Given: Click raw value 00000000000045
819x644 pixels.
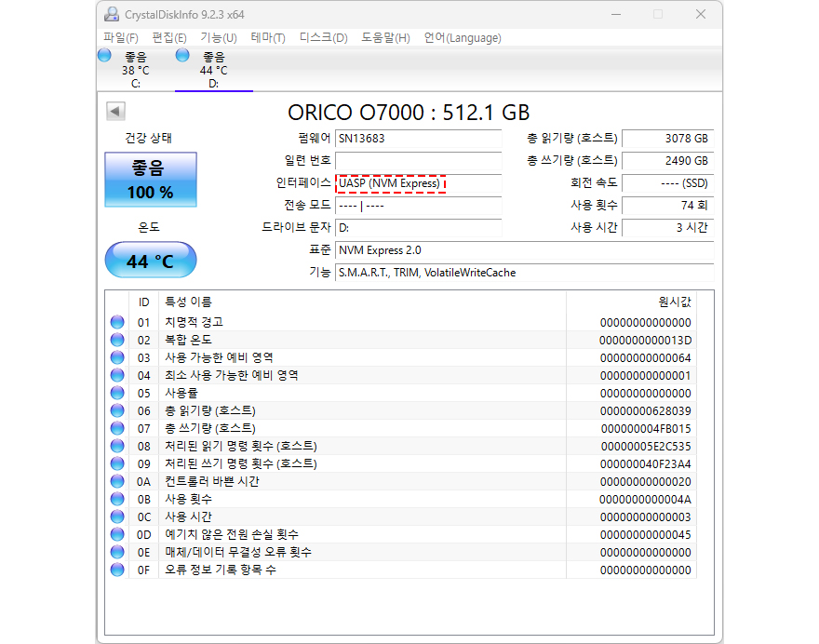Looking at the screenshot, I should (x=645, y=535).
